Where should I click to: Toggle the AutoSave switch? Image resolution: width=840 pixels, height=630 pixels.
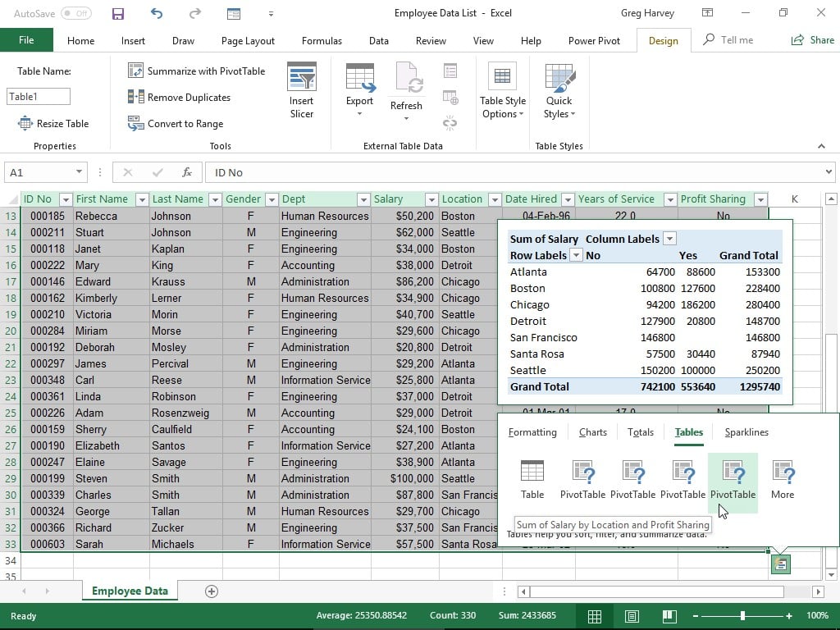pos(75,14)
